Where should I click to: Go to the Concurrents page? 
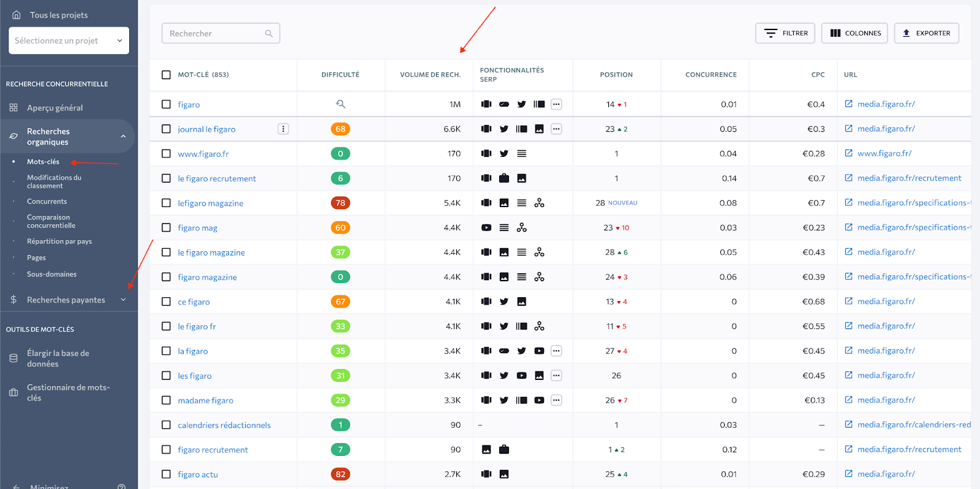(x=47, y=201)
